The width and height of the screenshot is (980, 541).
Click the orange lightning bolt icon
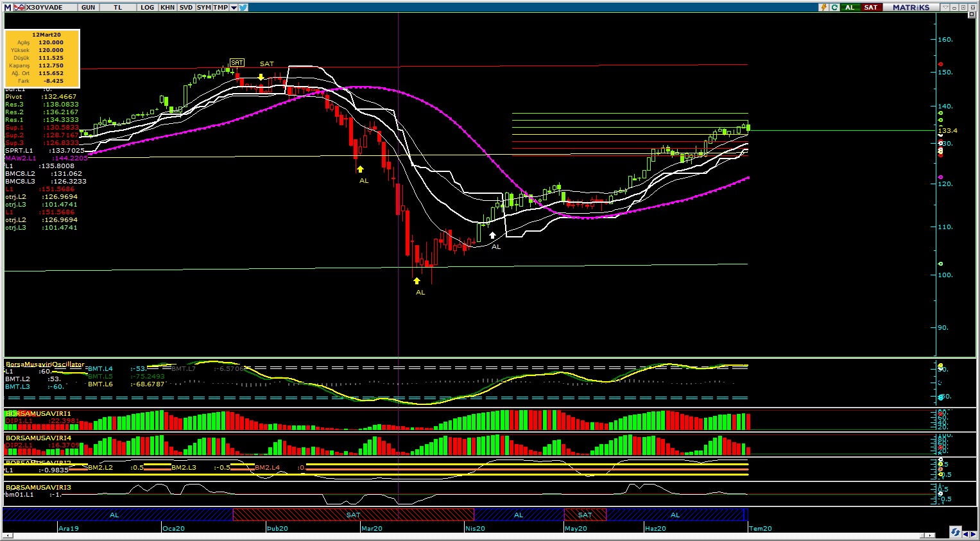[823, 7]
